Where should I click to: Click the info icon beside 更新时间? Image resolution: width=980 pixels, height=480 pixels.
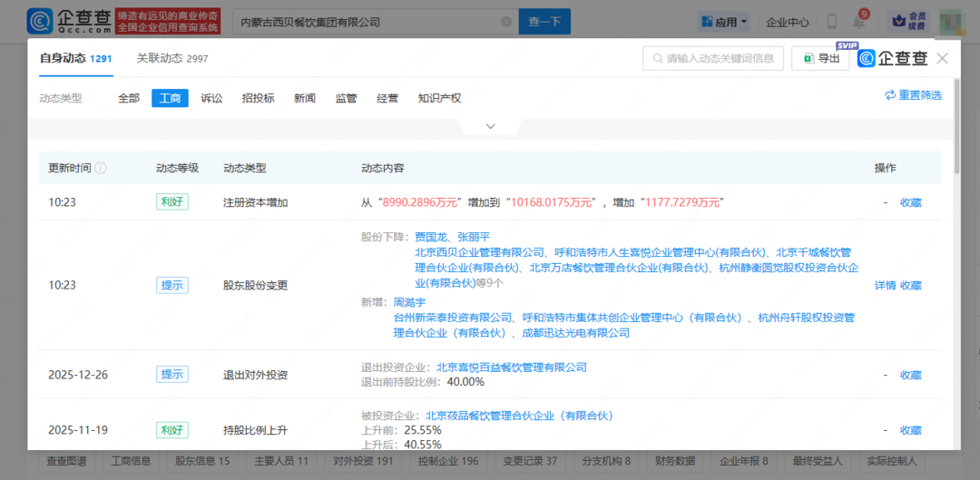coord(101,168)
